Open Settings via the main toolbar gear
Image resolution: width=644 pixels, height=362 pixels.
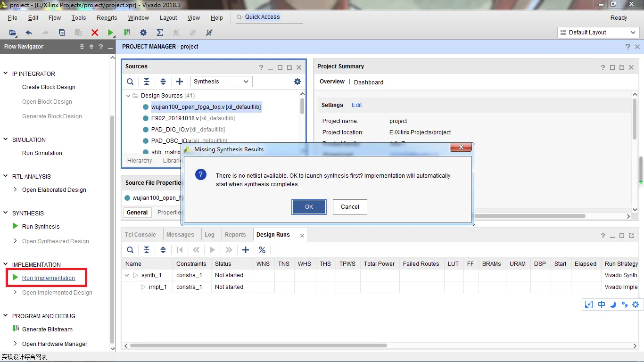[x=143, y=33]
